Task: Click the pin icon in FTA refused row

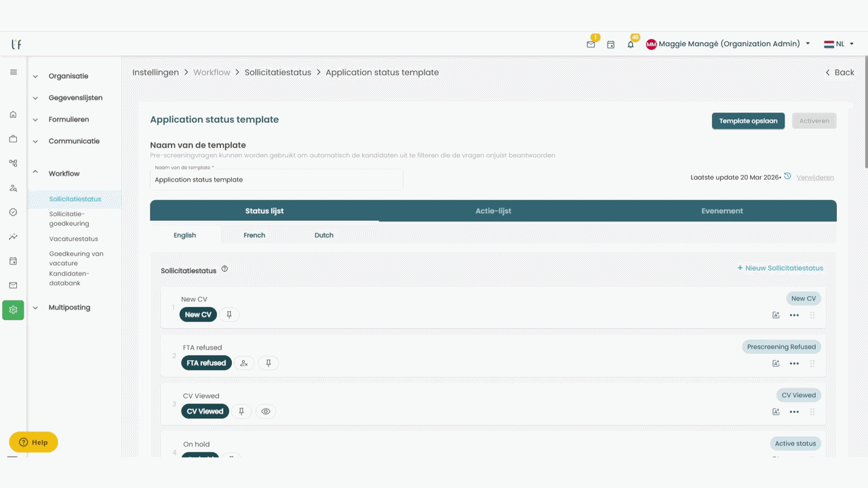Action: pyautogui.click(x=269, y=363)
